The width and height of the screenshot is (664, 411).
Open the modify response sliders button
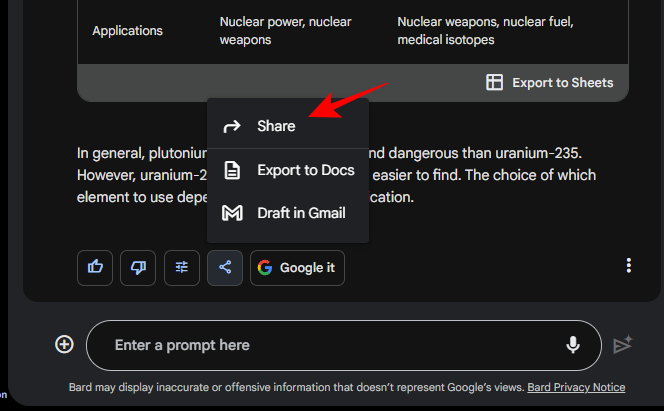click(x=182, y=268)
